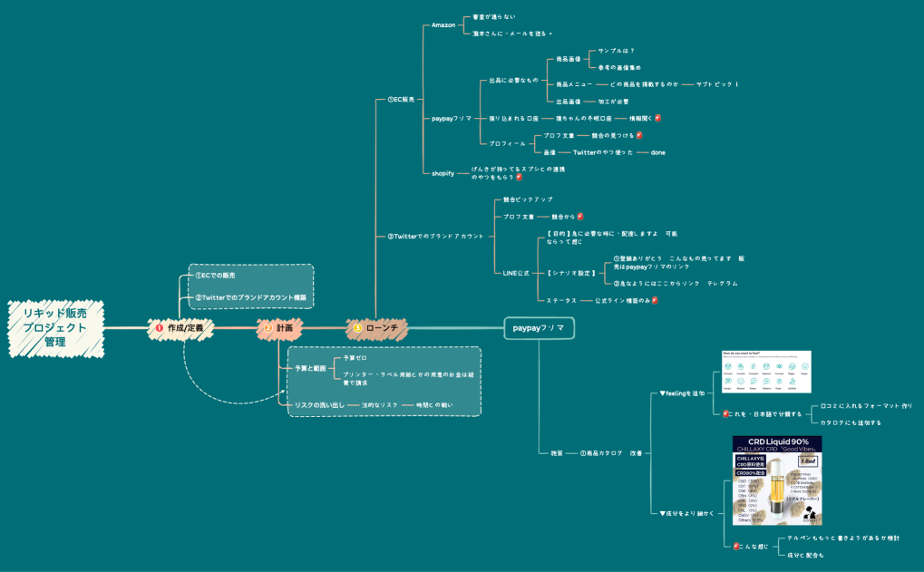The width and height of the screenshot is (924, 572).
Task: Click the red number 1 priority marker
Action: pos(159,327)
